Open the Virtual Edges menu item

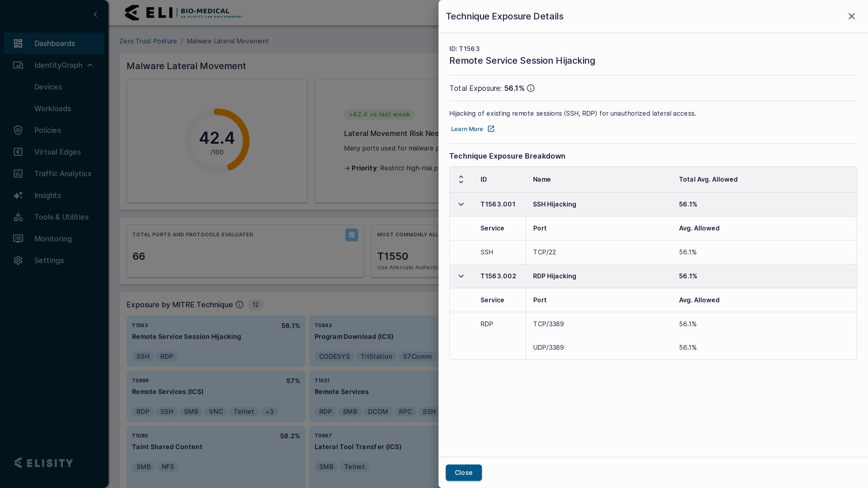point(54,152)
